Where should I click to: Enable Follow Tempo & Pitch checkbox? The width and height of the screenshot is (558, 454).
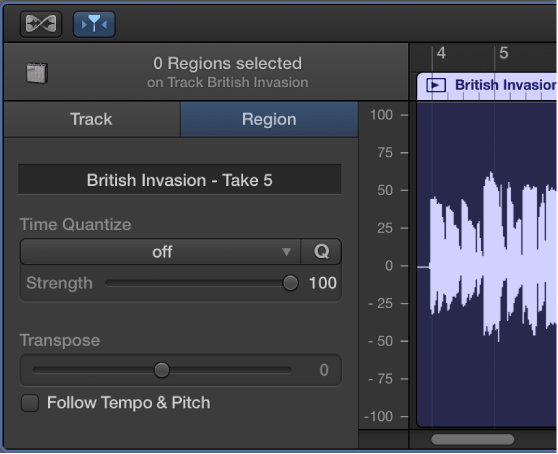pos(30,403)
